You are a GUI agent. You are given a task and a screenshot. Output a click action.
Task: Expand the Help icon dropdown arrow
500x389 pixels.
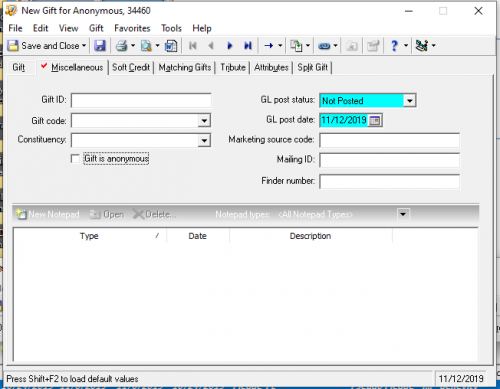tap(406, 46)
